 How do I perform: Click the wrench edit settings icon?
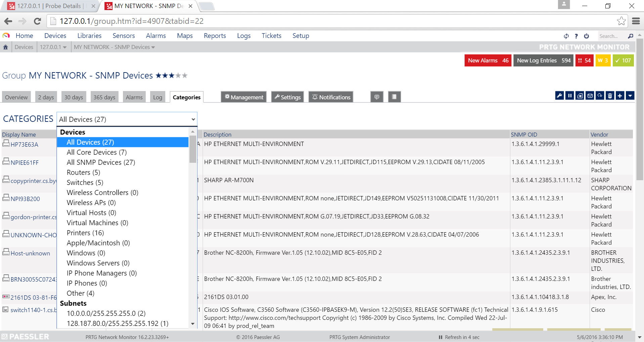[x=559, y=96]
